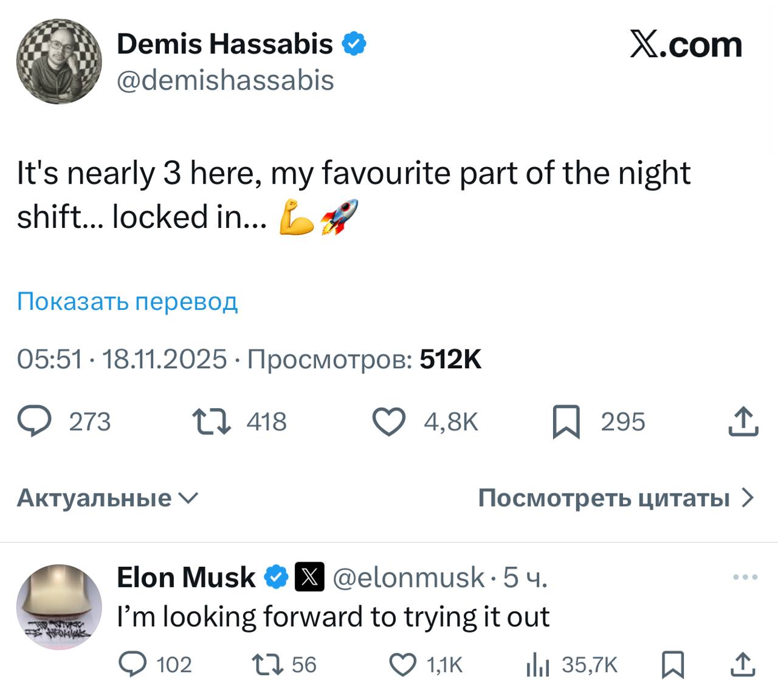
Task: Open Demis Hassabis profile picture
Action: click(59, 61)
